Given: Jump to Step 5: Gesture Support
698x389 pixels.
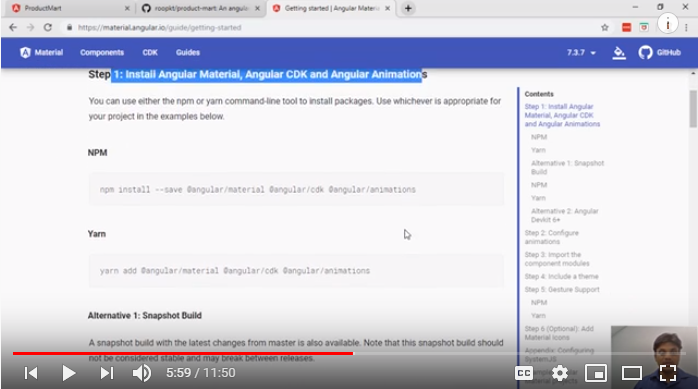Looking at the screenshot, I should [562, 290].
